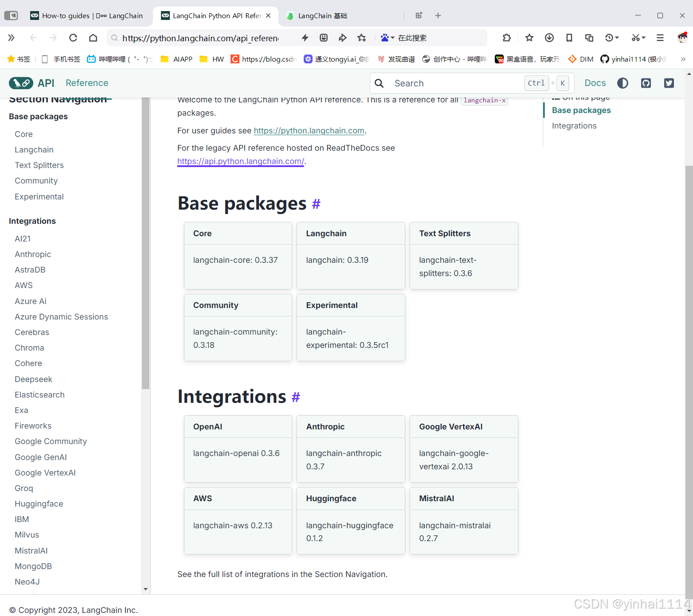Click the Search input field

[472, 83]
